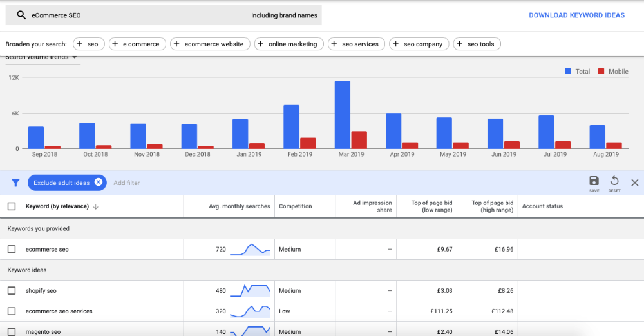Click Download Keyword Ideas link

coord(576,15)
